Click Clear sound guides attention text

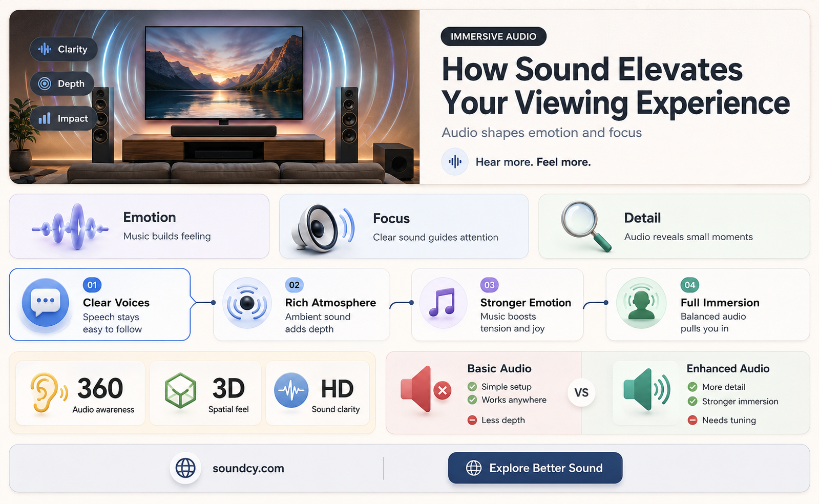(435, 237)
